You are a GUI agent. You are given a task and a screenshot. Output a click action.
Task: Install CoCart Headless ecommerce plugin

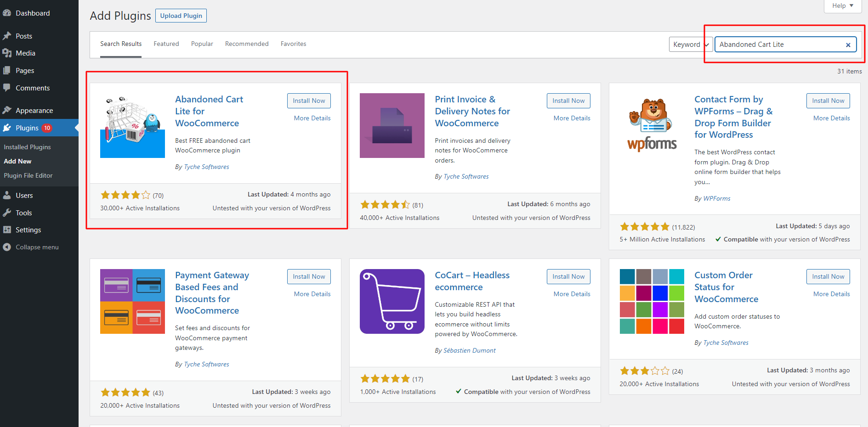coord(568,277)
